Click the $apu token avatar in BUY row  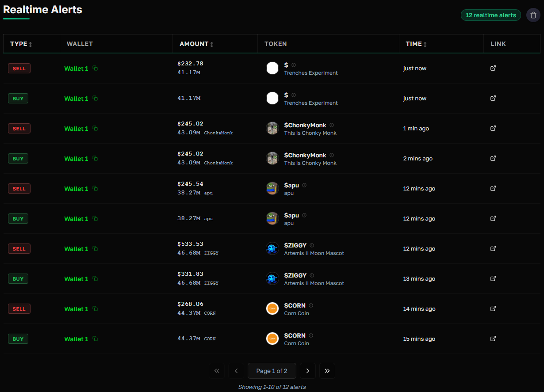272,218
